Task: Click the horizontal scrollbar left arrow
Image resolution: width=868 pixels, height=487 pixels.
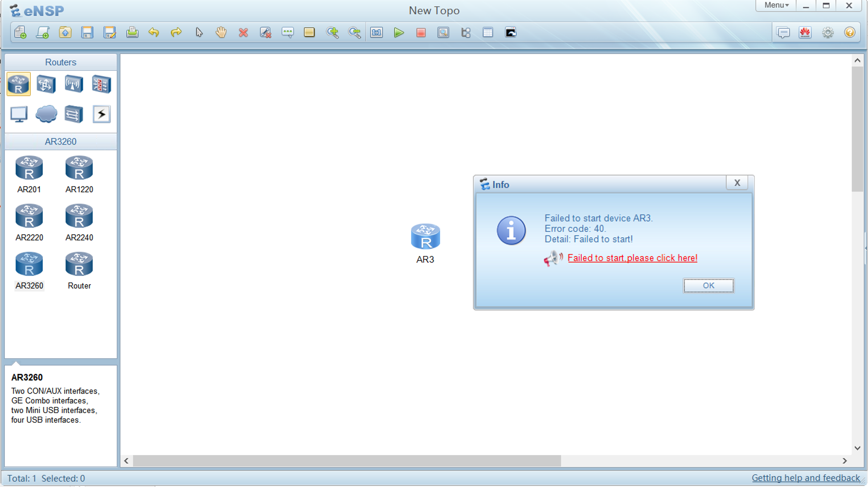Action: (x=127, y=461)
